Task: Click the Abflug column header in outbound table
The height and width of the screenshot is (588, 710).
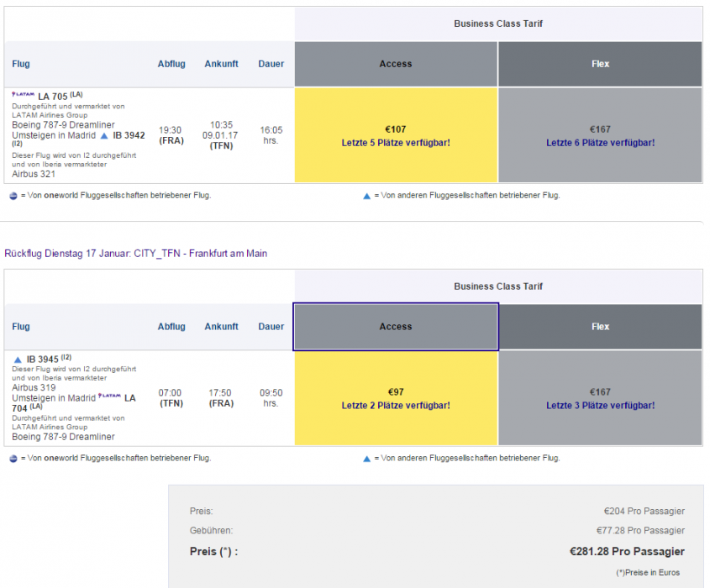Action: coord(171,64)
